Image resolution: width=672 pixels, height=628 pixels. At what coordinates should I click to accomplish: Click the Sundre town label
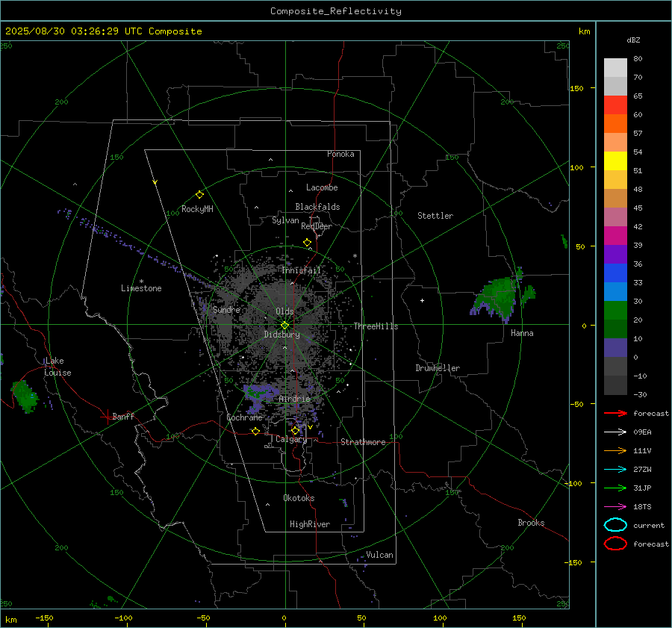(x=227, y=309)
